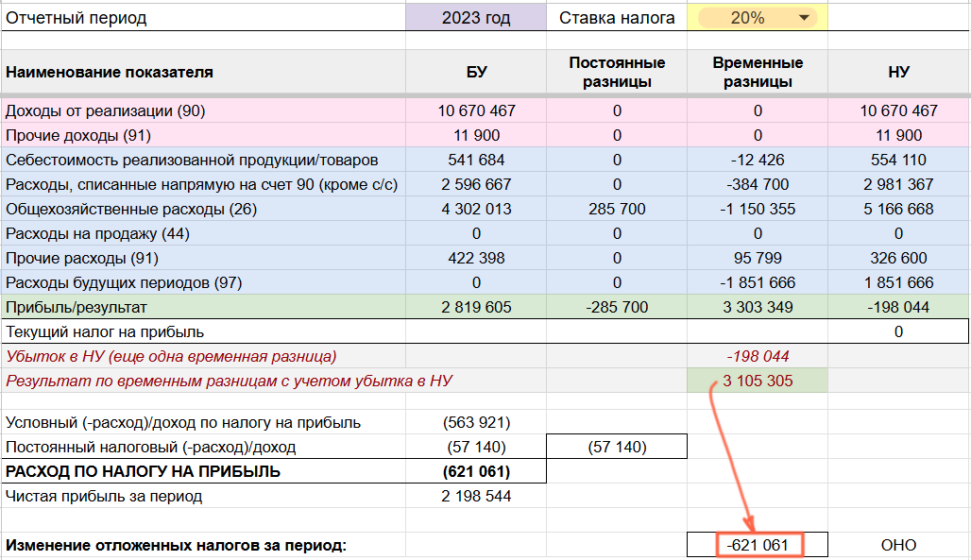Click the "Временные разницы" column header

[x=758, y=72]
